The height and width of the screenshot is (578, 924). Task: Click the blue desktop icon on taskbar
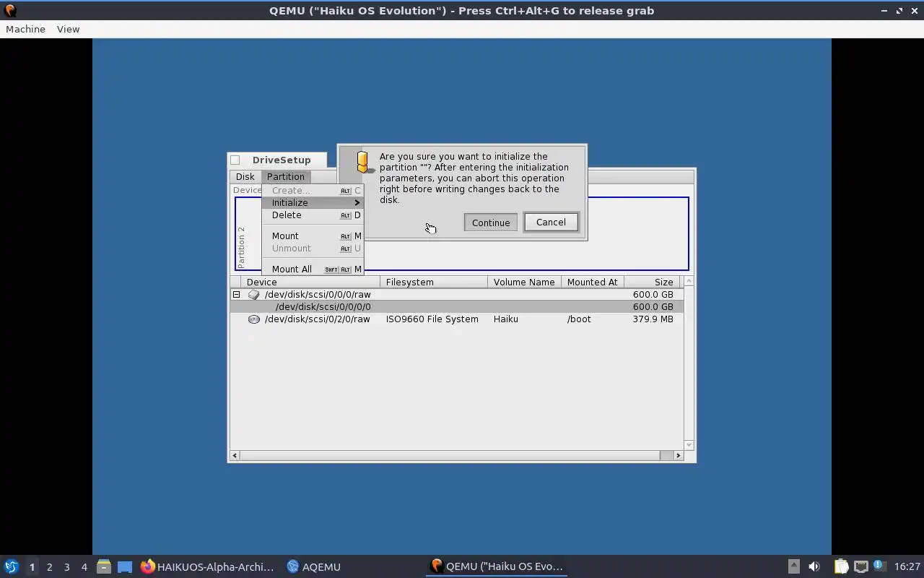tap(125, 567)
